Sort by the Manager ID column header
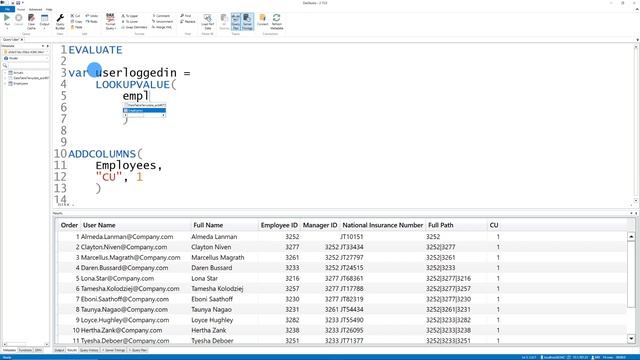 point(320,225)
